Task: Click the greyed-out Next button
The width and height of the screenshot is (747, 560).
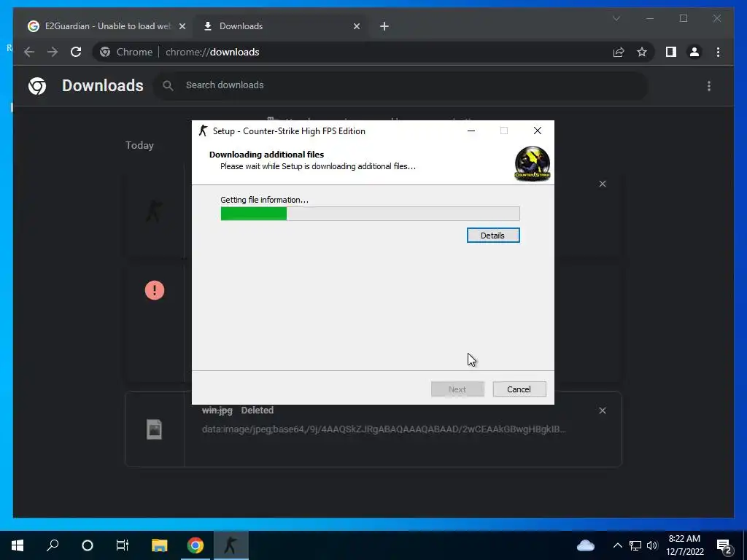Action: (457, 389)
